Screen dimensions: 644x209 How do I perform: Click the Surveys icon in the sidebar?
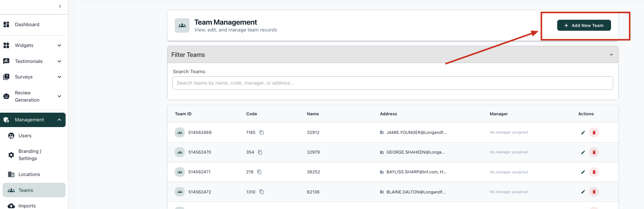click(x=6, y=77)
